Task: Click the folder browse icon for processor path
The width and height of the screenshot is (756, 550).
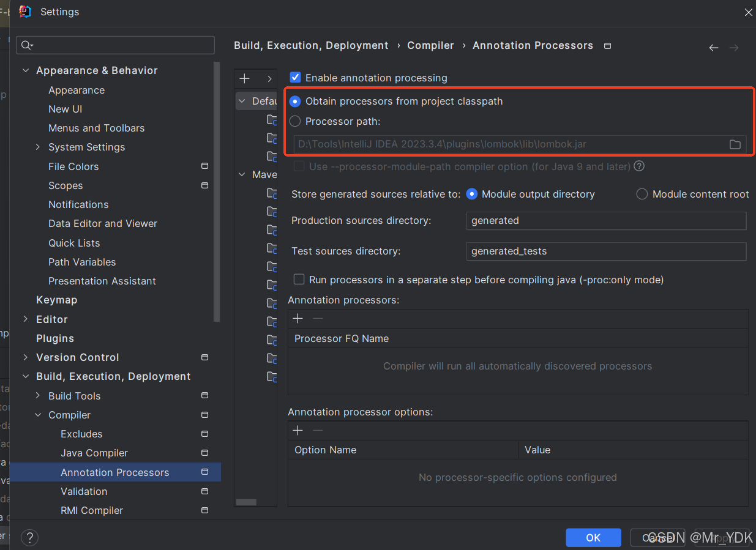Action: [735, 144]
